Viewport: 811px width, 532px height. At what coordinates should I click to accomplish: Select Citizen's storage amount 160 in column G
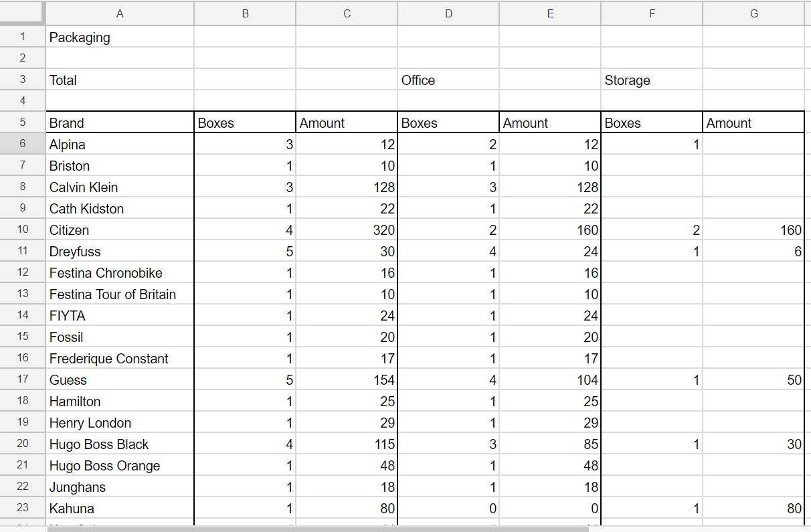[x=753, y=230]
